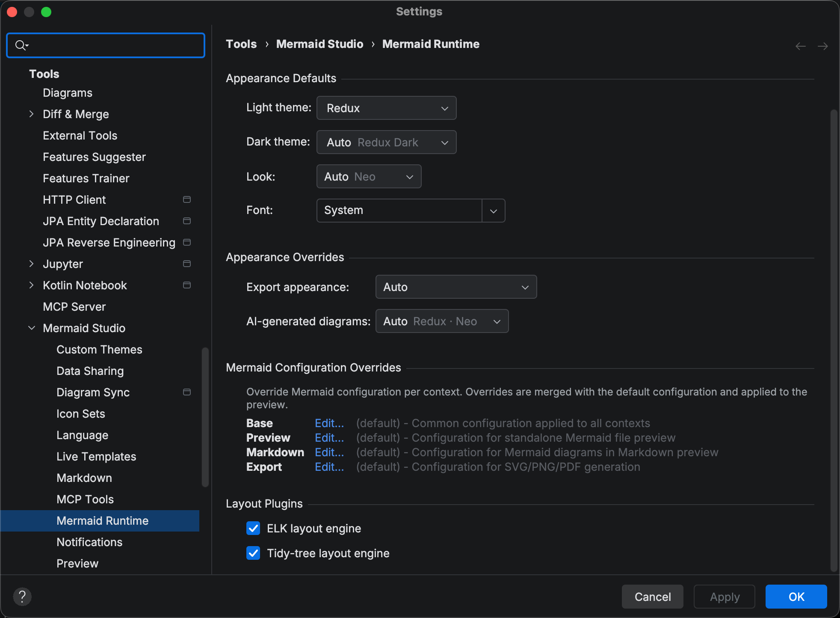Click the settings tree scrollbar
The width and height of the screenshot is (840, 618).
pos(205,417)
